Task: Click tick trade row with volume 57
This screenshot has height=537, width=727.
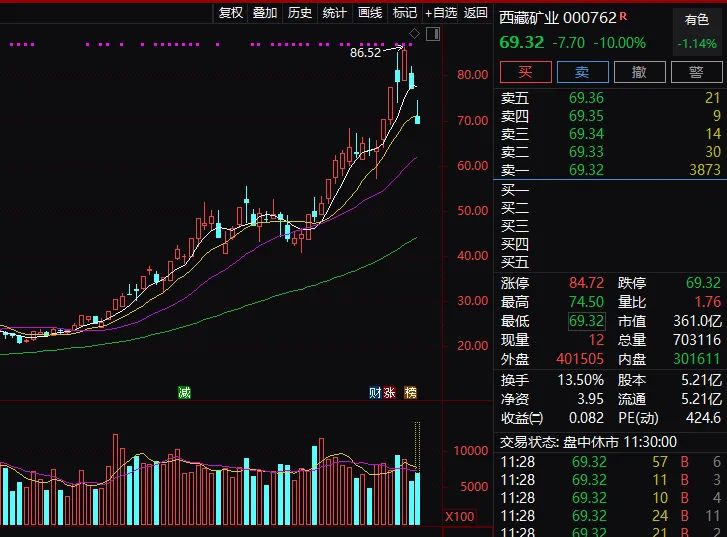Action: pos(610,462)
